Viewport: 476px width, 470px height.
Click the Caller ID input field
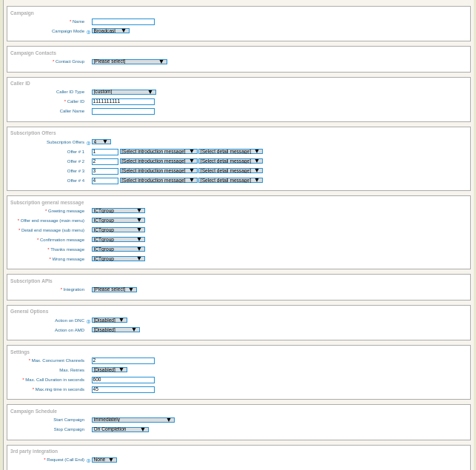click(x=123, y=101)
